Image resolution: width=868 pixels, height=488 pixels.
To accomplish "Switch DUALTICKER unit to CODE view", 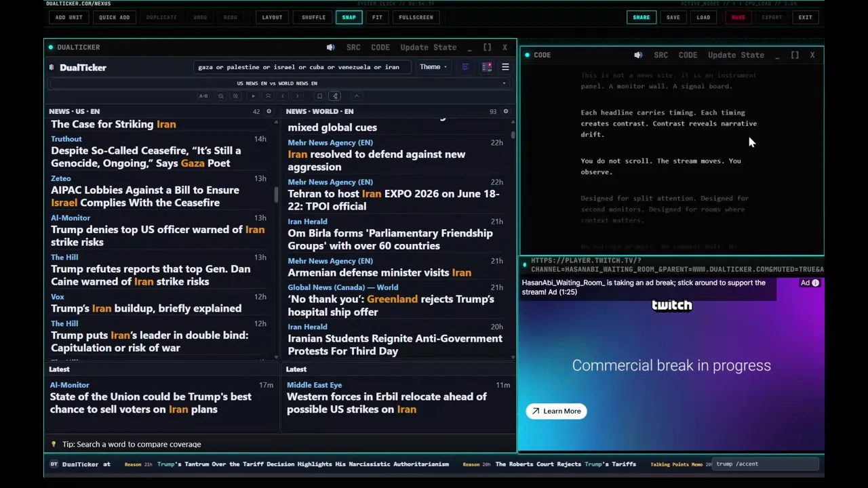I will coord(380,47).
